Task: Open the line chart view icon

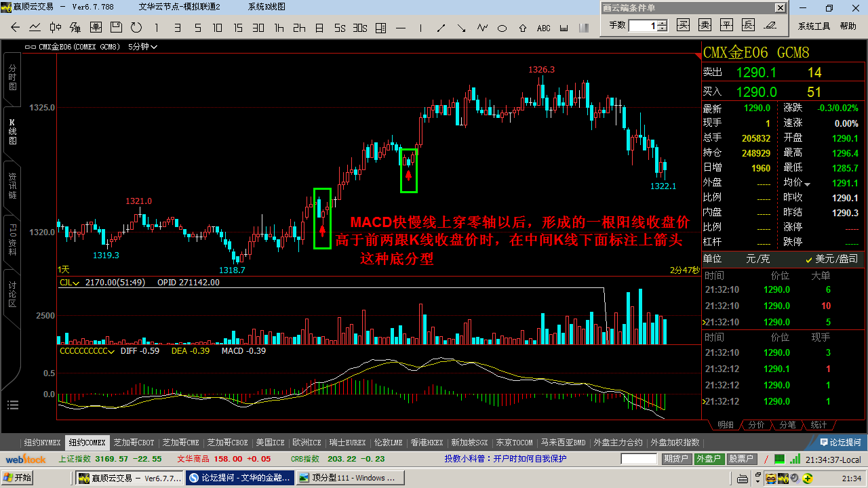Action: point(35,28)
